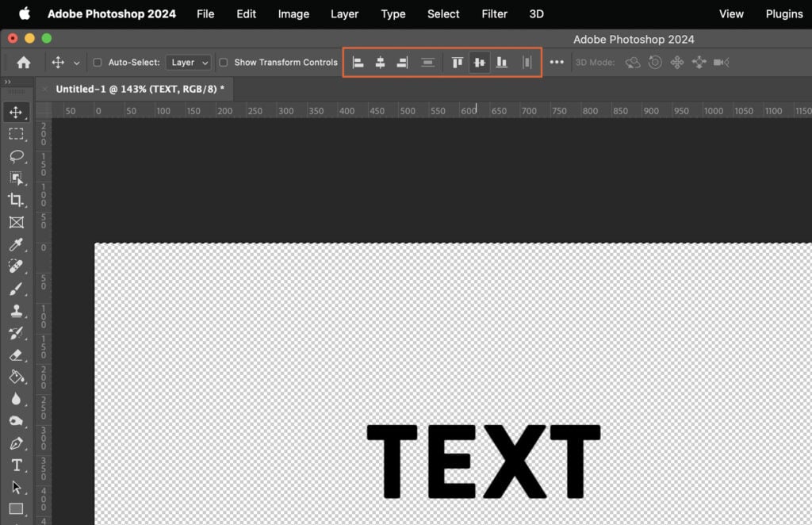Image resolution: width=812 pixels, height=525 pixels.
Task: Open the Select menu
Action: (x=442, y=13)
